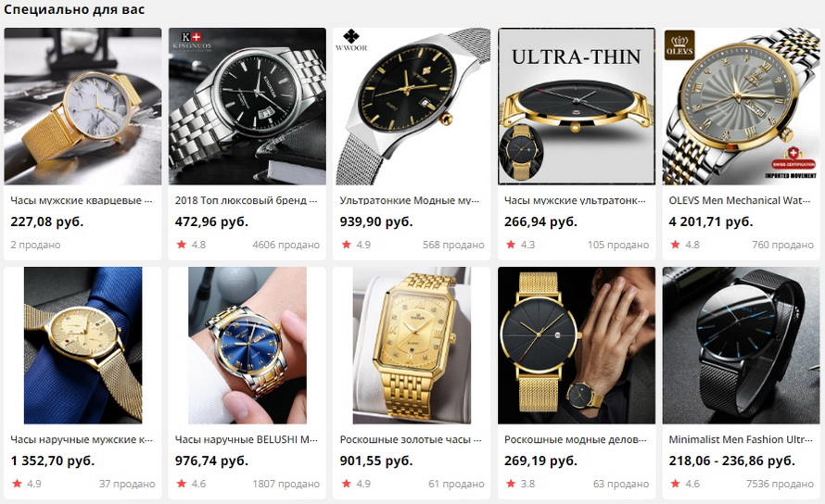Open the black Minimalist mesh watch image

click(x=741, y=346)
